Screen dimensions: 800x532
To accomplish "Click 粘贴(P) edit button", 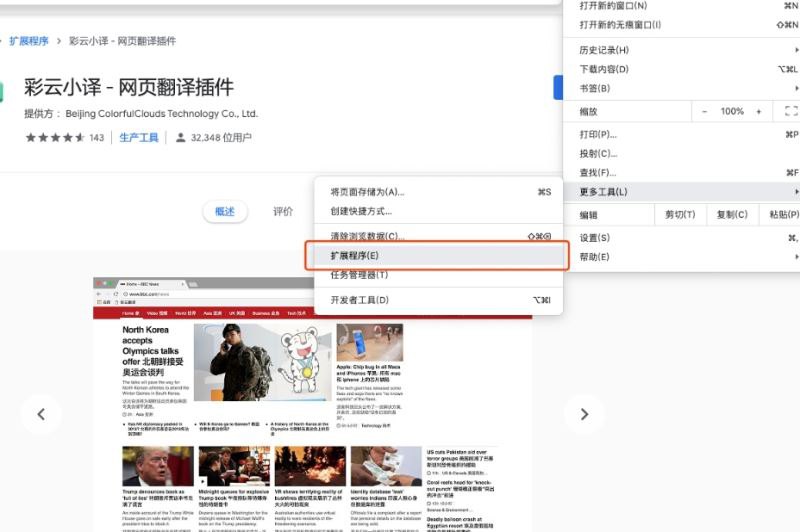I will (x=781, y=215).
